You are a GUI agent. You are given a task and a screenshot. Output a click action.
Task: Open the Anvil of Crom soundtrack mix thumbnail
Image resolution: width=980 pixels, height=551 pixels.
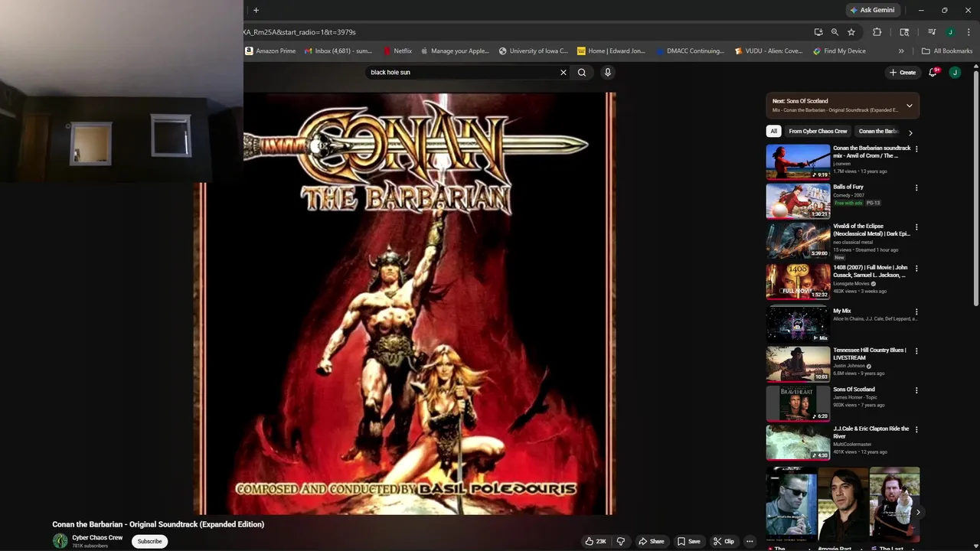[x=798, y=161]
